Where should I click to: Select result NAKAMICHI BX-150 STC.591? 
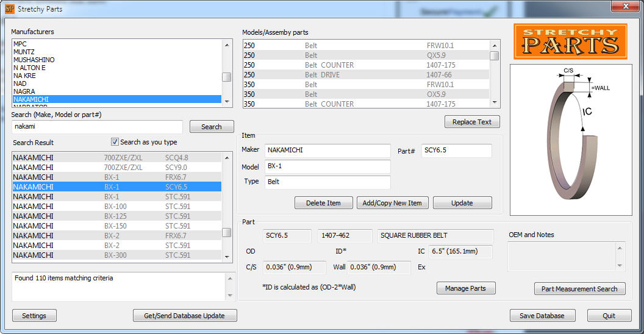(117, 226)
